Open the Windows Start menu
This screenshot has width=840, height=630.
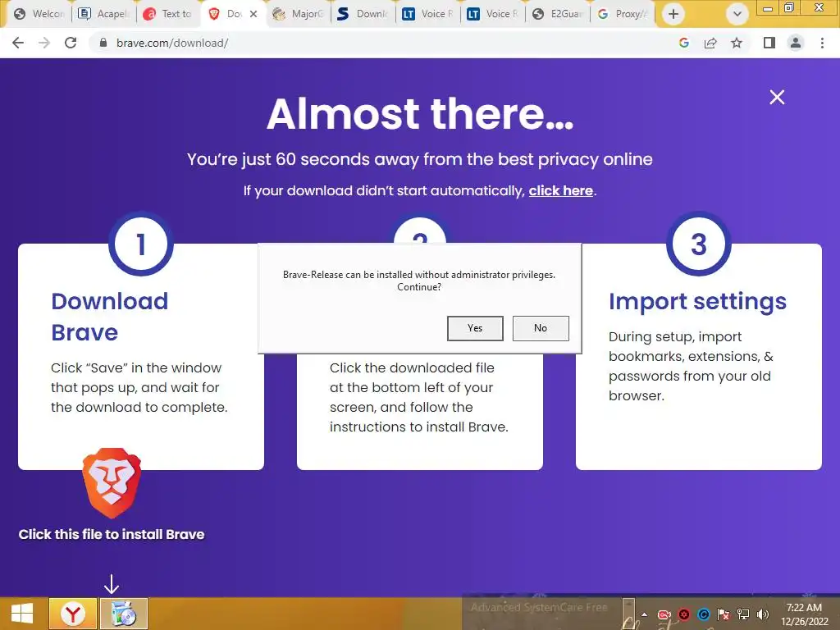coord(22,614)
